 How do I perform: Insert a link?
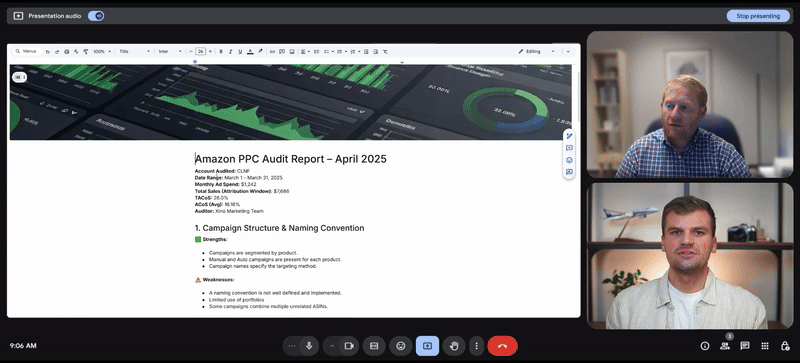(272, 52)
